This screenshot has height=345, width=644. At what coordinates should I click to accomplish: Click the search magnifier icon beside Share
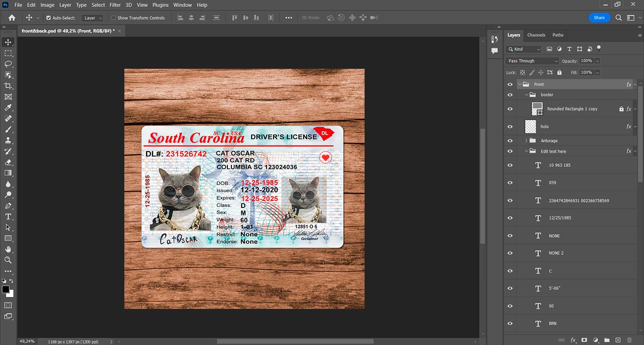pyautogui.click(x=619, y=17)
